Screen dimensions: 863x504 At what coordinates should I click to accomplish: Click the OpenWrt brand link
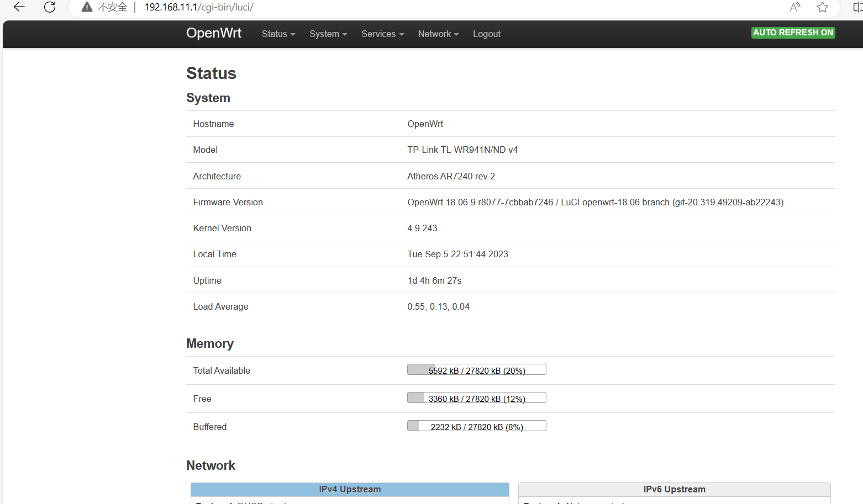point(214,33)
